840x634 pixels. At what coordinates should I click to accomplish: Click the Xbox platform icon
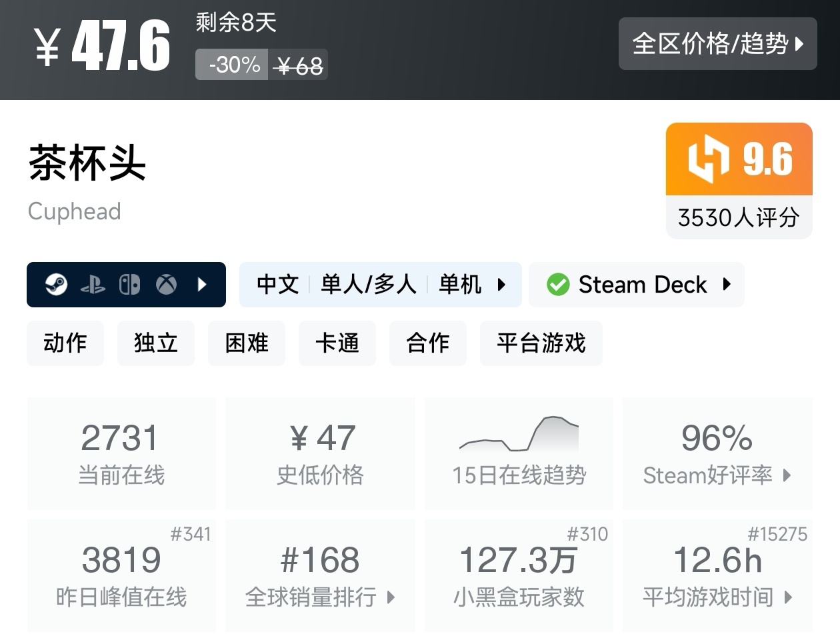click(166, 285)
